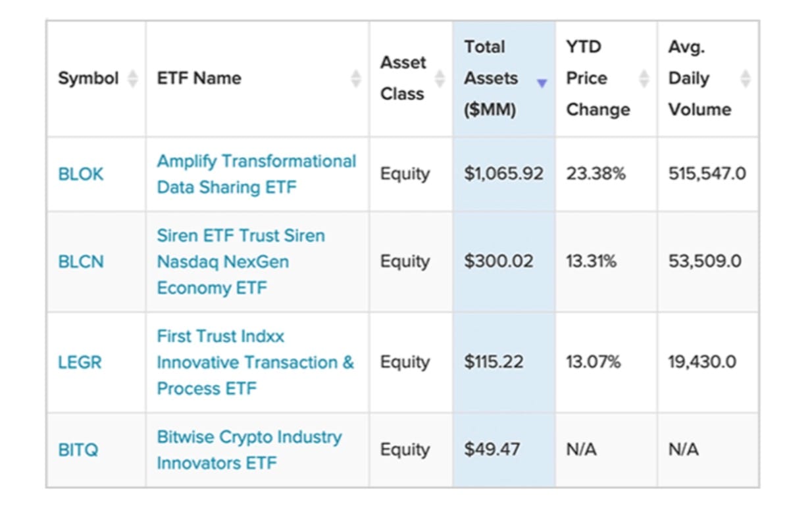Open Siren Nasdaq NexGen Economy ETF link
This screenshot has height=508, width=812.
pos(241,261)
